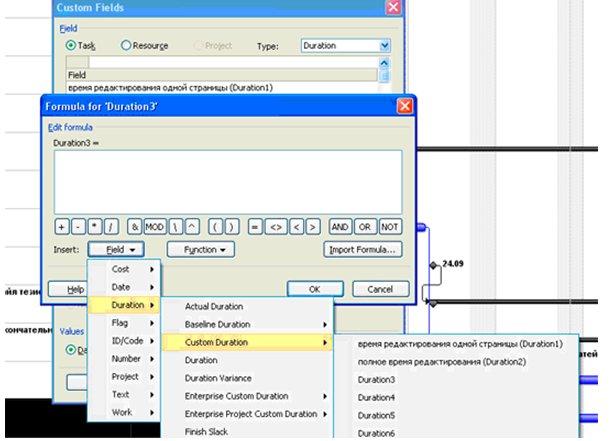Expand the Baseline Duration submenu
609x441 pixels.
(247, 324)
